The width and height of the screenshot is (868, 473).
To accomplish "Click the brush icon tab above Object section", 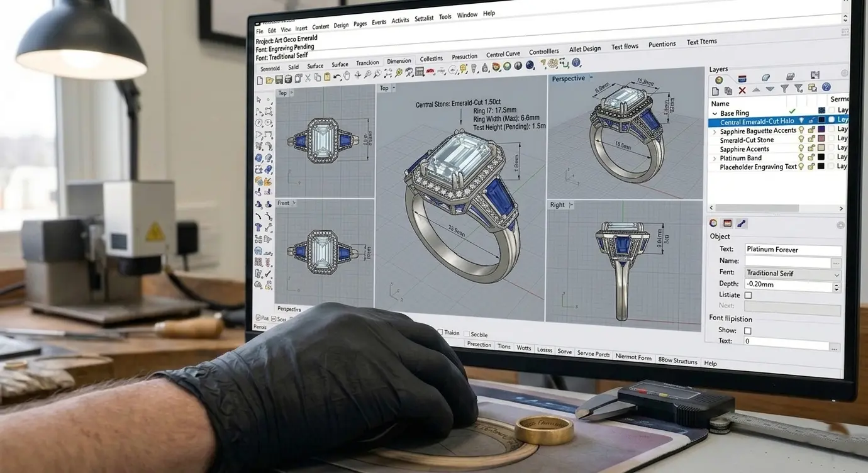I will 742,223.
